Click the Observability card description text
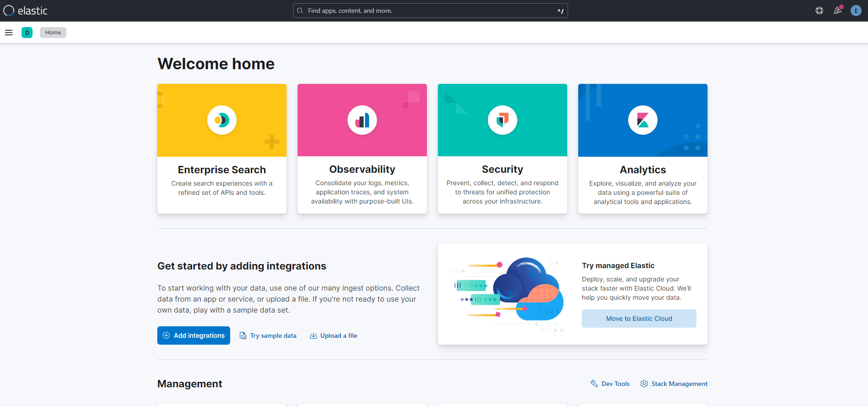Screen dimensions: 868x407 click(x=362, y=192)
